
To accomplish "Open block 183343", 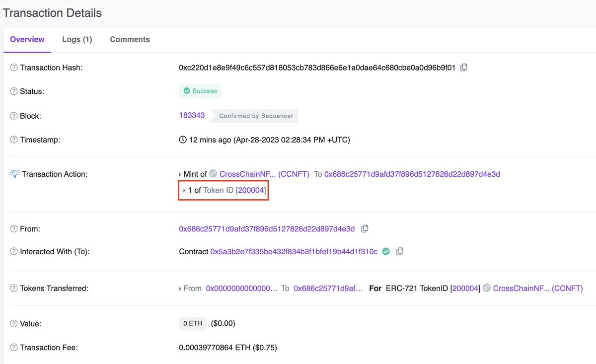I will click(191, 115).
